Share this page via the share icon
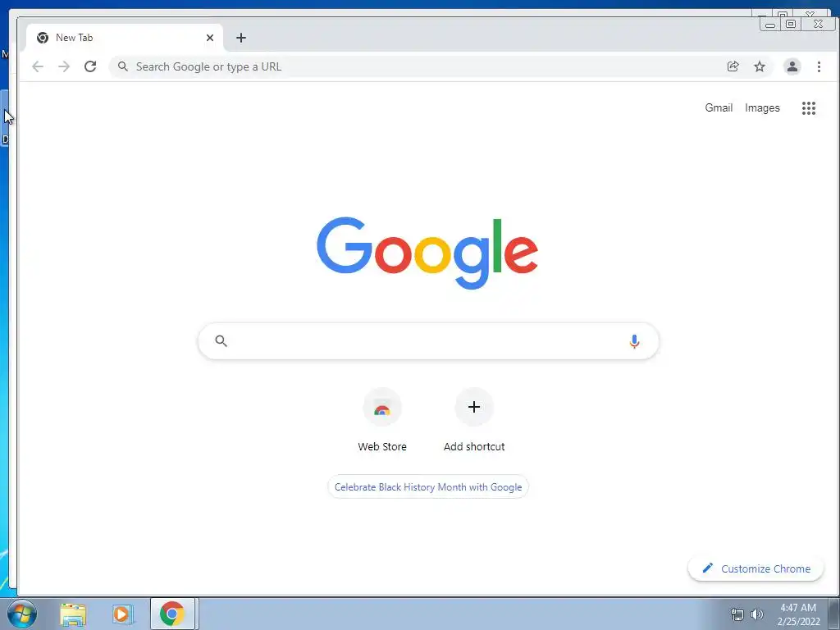 (x=733, y=66)
